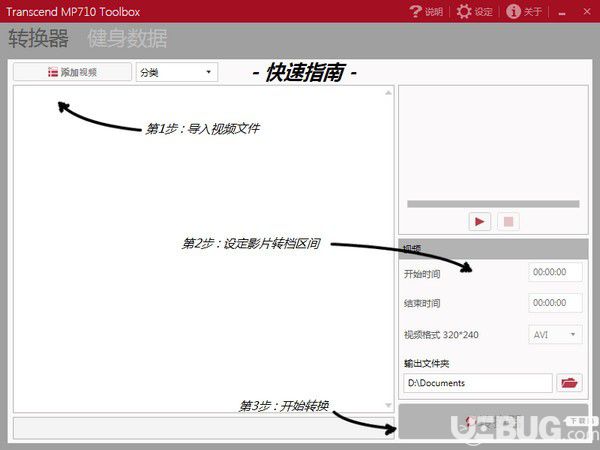The height and width of the screenshot is (450, 600).
Task: Click the 结束时间 time field
Action: pyautogui.click(x=555, y=303)
